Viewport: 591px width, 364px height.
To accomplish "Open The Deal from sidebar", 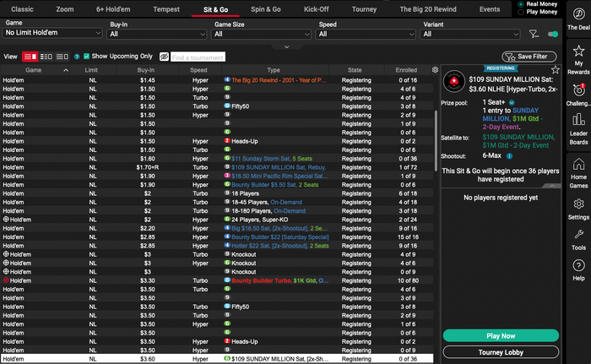I will [x=578, y=15].
